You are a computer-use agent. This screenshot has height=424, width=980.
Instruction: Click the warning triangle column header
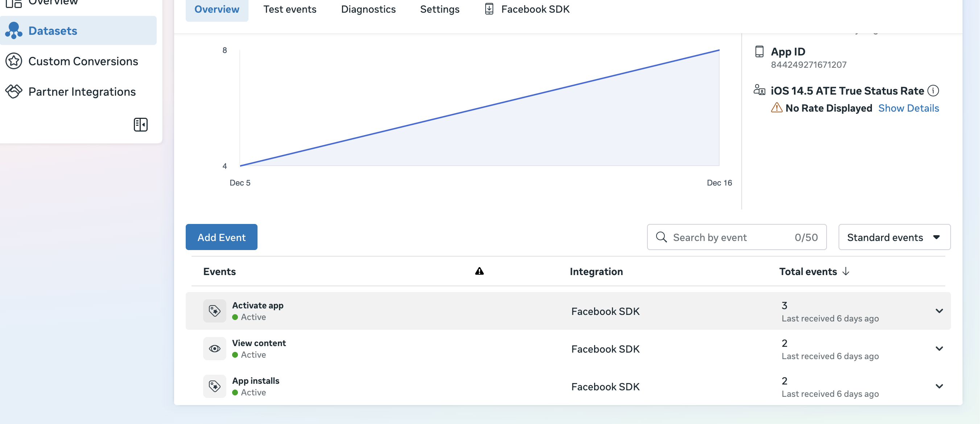point(479,271)
